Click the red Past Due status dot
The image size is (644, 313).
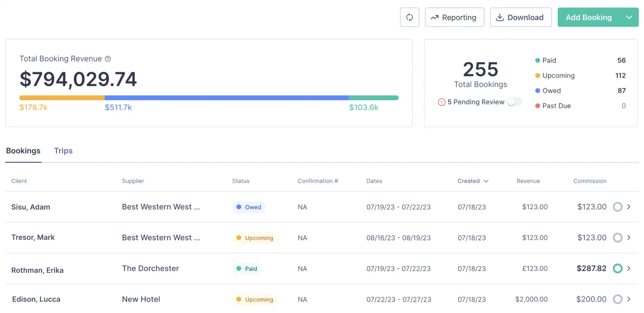pos(537,106)
